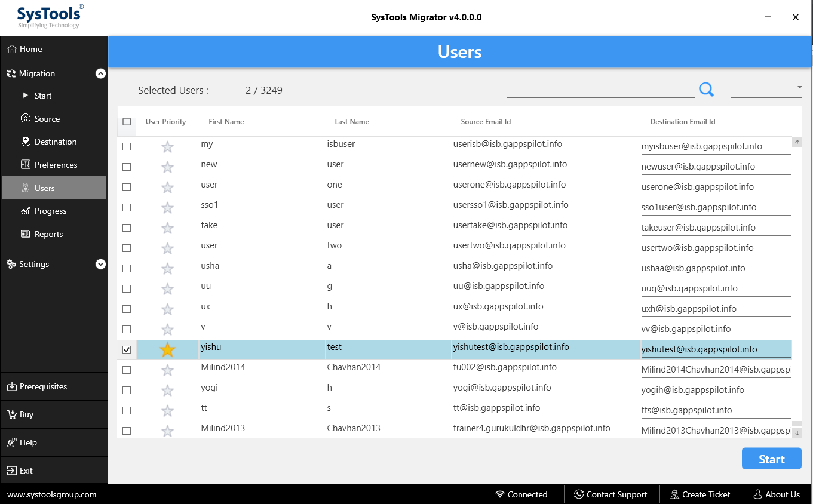Click priority star for yogi row
This screenshot has height=504, width=813.
168,391
